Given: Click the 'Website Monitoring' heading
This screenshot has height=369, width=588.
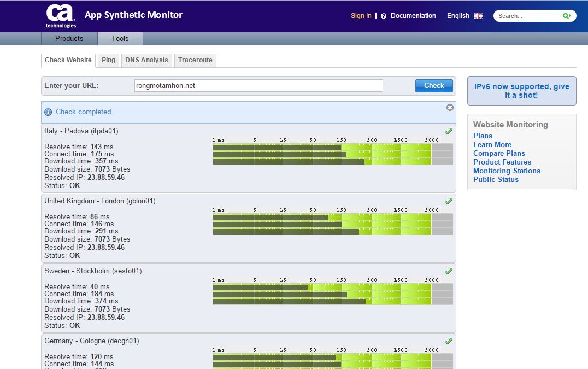Looking at the screenshot, I should [x=510, y=125].
